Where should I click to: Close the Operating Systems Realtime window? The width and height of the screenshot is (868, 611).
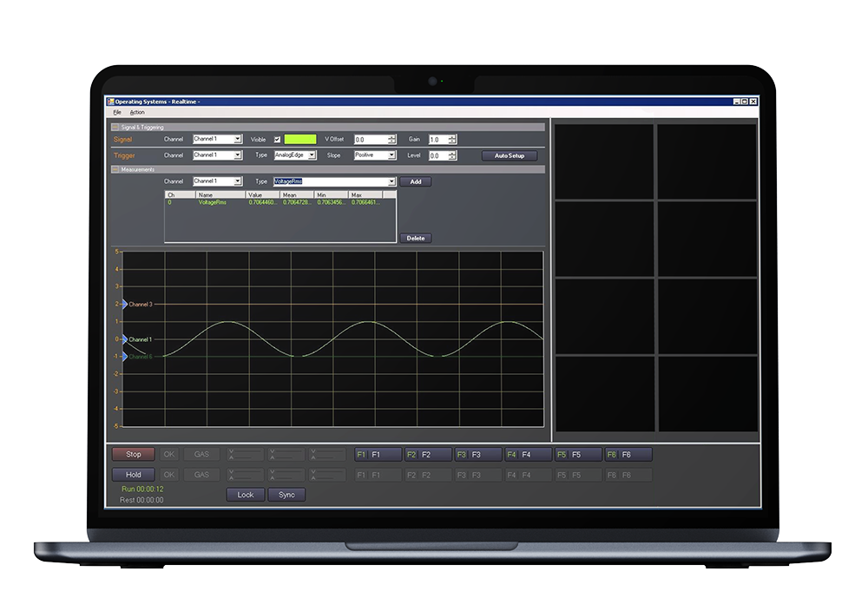tap(753, 102)
